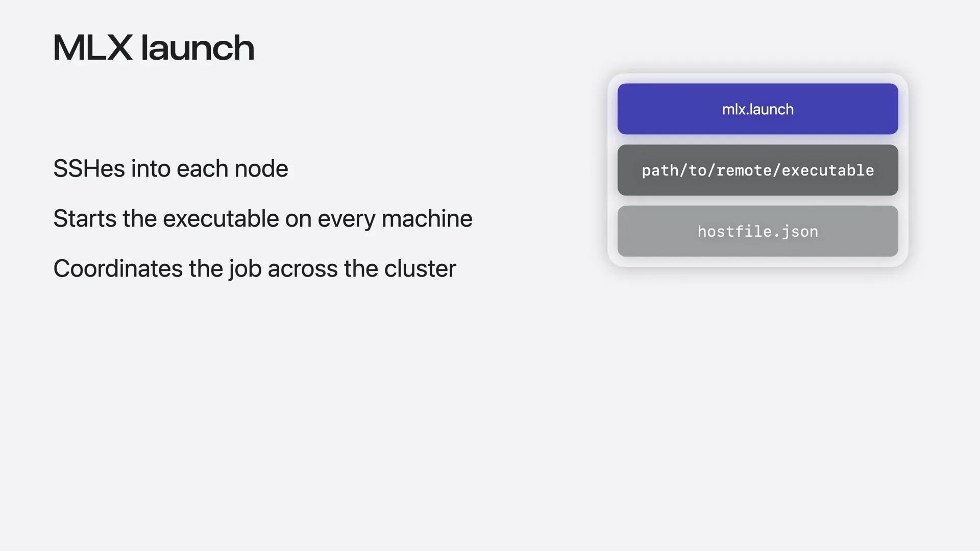Click the hostfile.json light gray box

(x=757, y=231)
